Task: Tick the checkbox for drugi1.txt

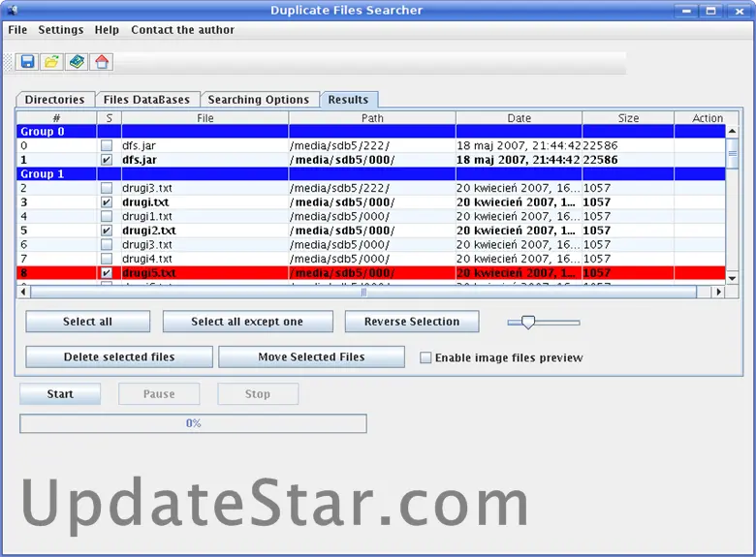Action: [107, 216]
